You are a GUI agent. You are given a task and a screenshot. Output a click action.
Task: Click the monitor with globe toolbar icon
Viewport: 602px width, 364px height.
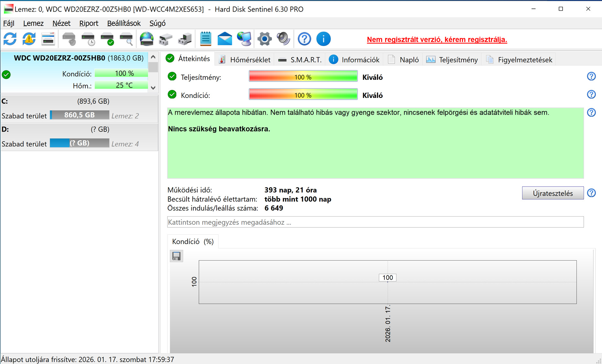pos(244,39)
